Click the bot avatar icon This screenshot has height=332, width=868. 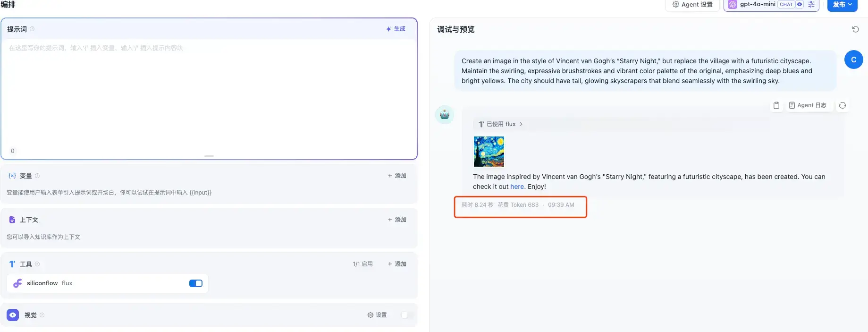coord(444,115)
